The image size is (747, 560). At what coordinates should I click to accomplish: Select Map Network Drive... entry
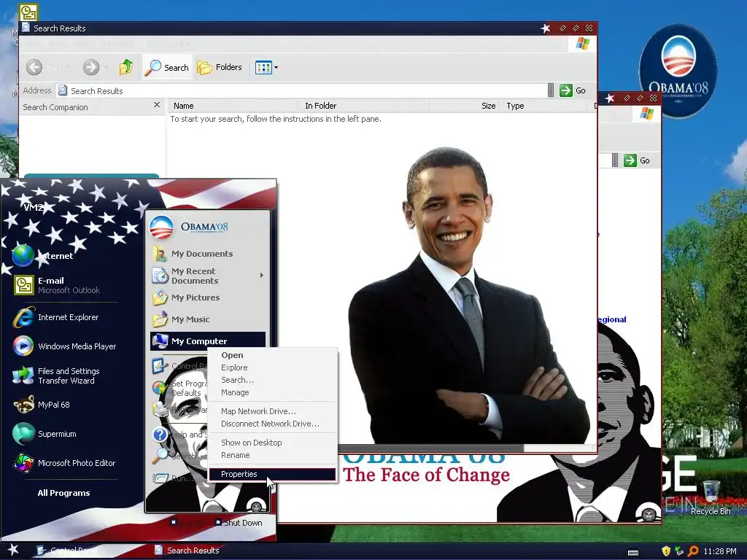[258, 411]
